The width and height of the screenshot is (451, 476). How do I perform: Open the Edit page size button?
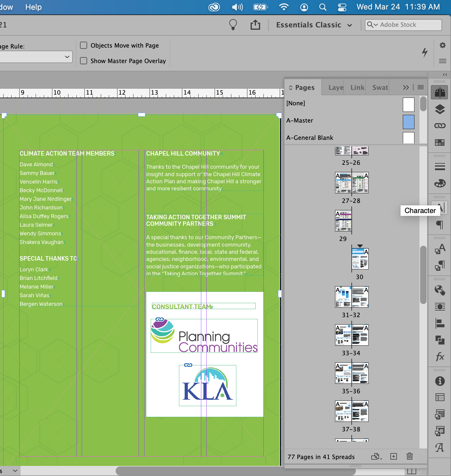pos(376,456)
